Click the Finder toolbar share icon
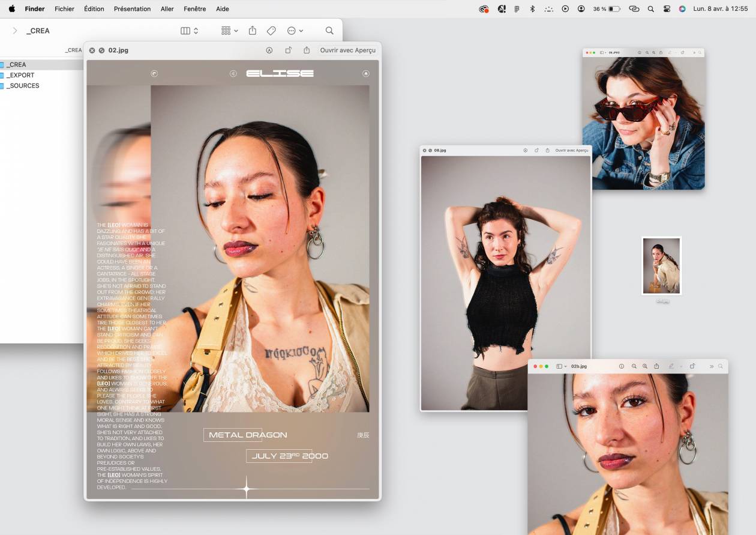Image resolution: width=756 pixels, height=535 pixels. coord(253,31)
